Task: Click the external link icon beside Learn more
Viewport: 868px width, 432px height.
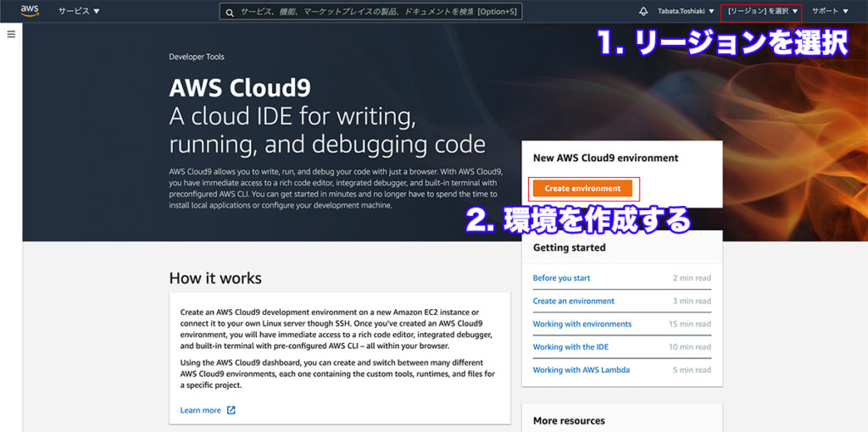Action: [x=231, y=410]
